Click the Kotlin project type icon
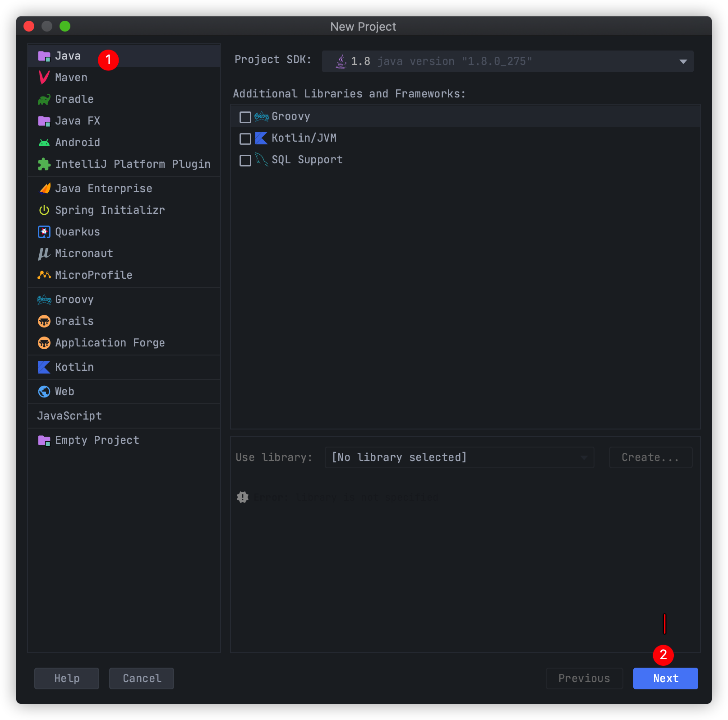 pos(44,367)
